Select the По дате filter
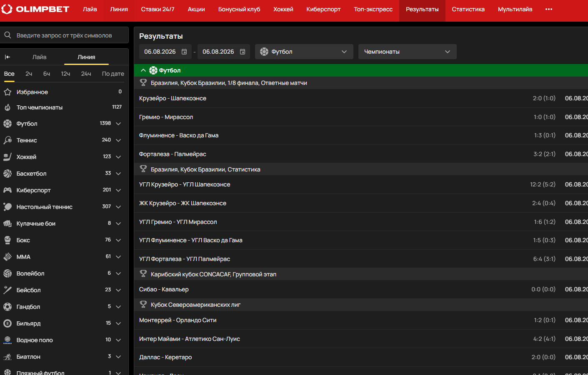588x375 pixels. click(x=113, y=74)
